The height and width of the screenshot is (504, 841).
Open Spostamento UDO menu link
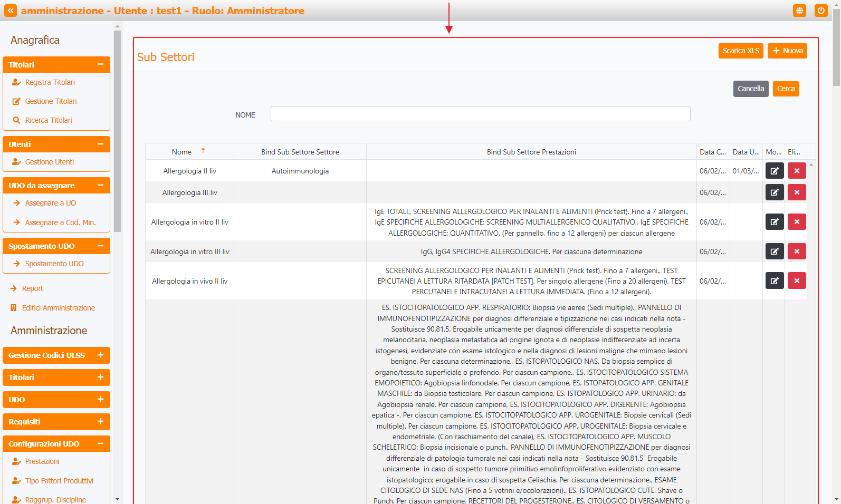[x=54, y=264]
